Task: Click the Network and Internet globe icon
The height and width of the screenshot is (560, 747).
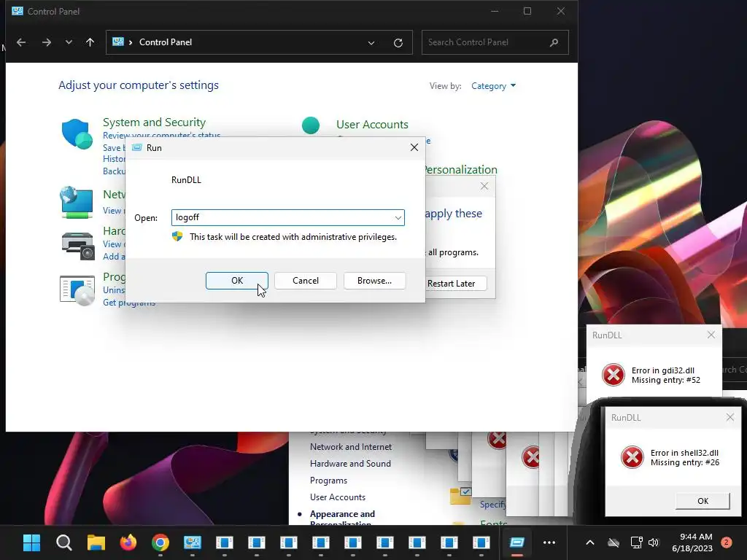Action: click(77, 203)
